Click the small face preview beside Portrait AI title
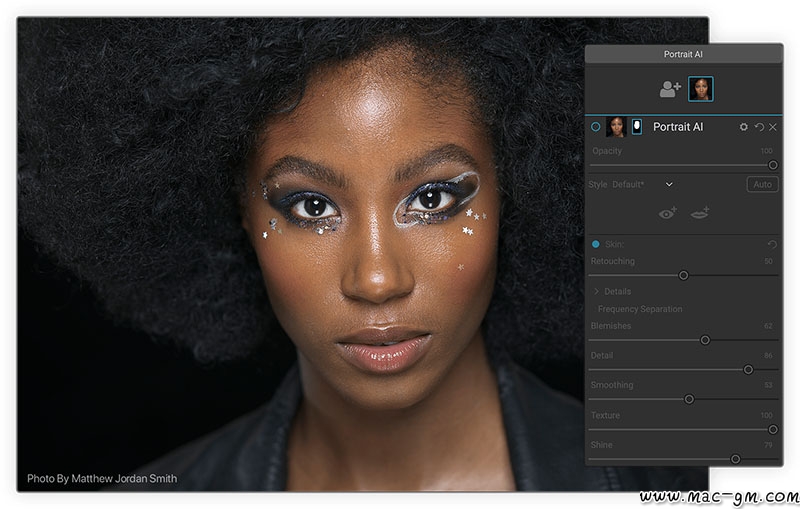The width and height of the screenshot is (800, 509). coord(616,126)
